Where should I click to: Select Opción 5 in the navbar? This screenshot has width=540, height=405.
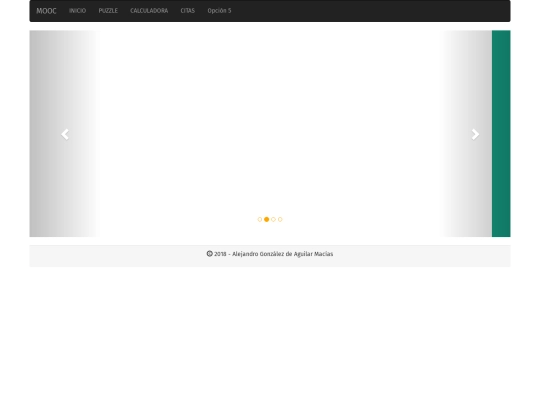219,11
